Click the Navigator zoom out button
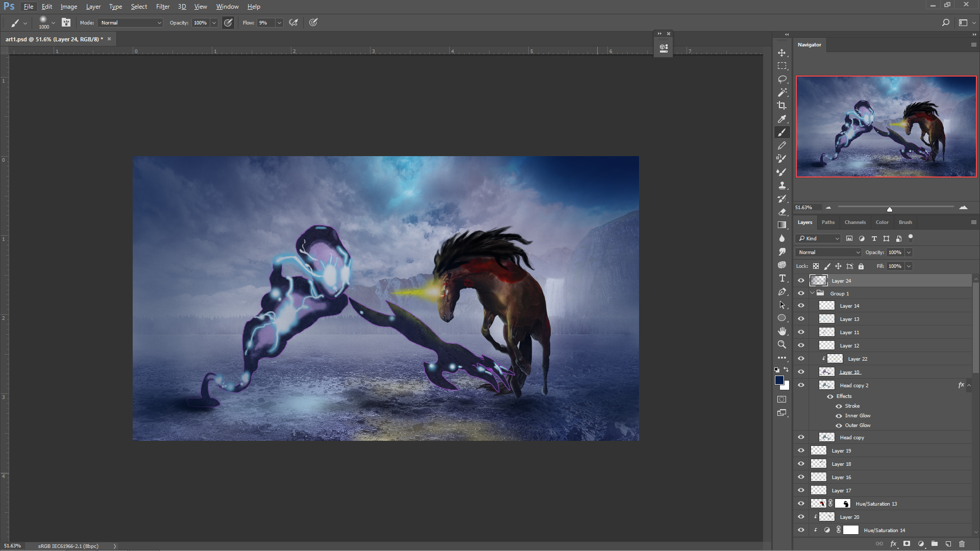 pos(828,208)
